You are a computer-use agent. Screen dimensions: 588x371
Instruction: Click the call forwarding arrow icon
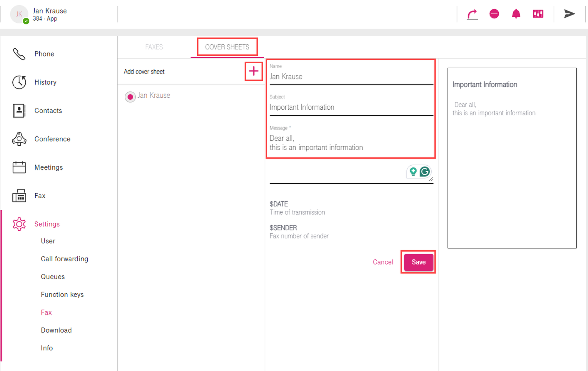[472, 14]
